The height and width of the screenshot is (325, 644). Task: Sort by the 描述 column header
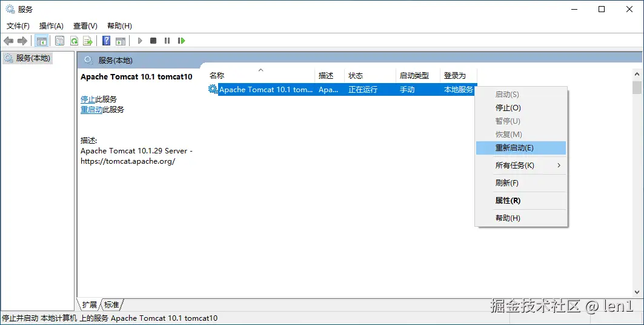(x=330, y=75)
